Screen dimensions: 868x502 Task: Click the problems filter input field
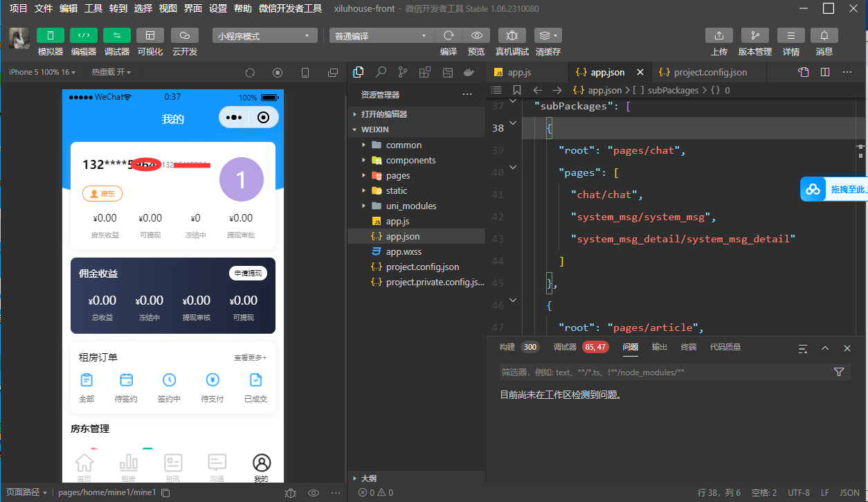pos(664,372)
